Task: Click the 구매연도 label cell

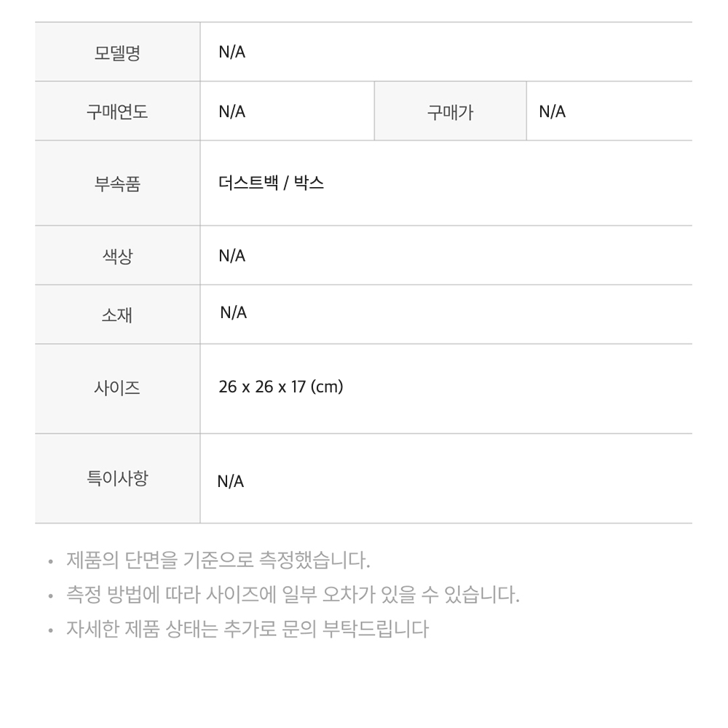Action: 117,111
